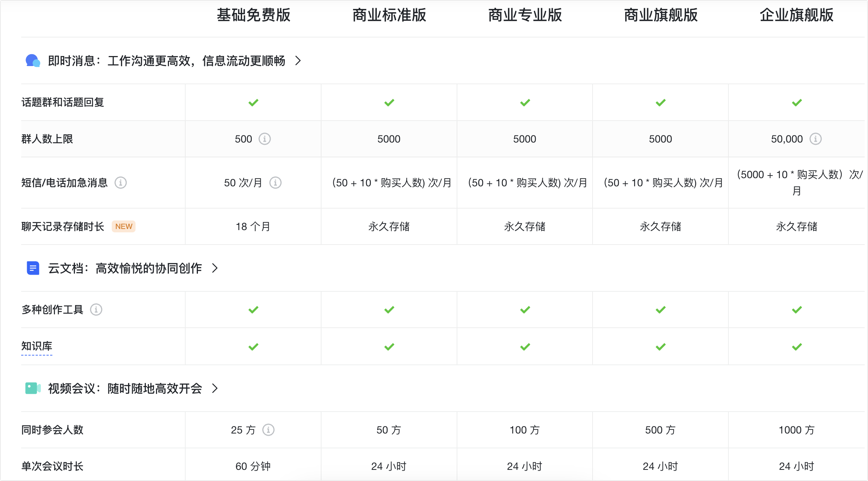Click 多种创作工具 checkmark under 企业旗舰版

(797, 310)
